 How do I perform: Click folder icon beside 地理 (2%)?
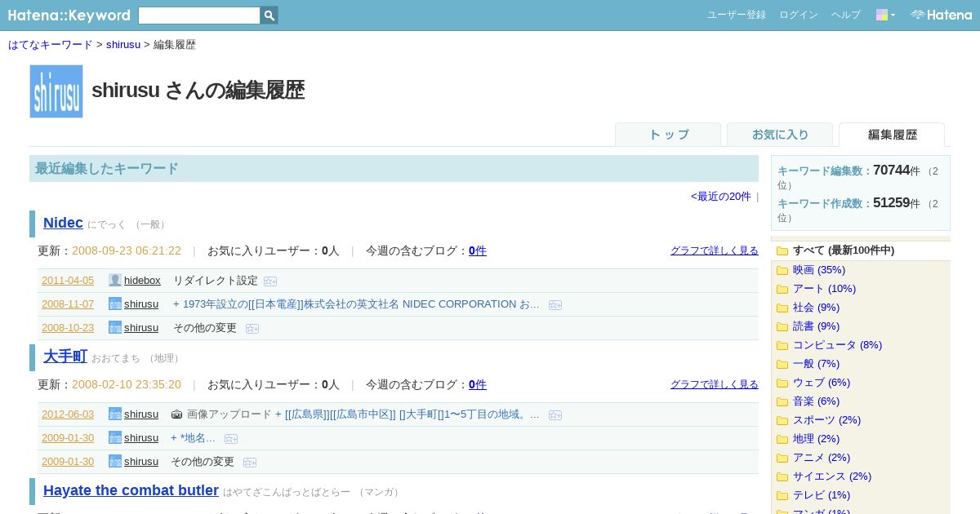(782, 439)
